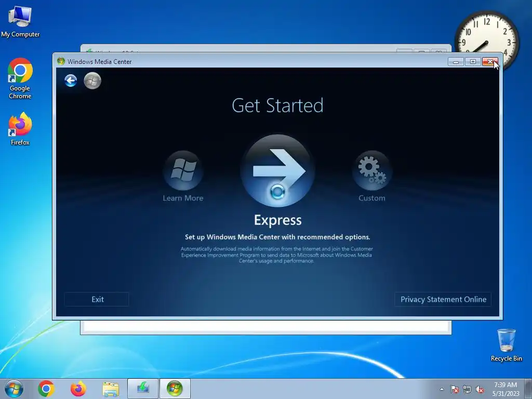Viewport: 532px width, 399px height.
Task: Open the Media Center green start button
Action: (x=92, y=81)
